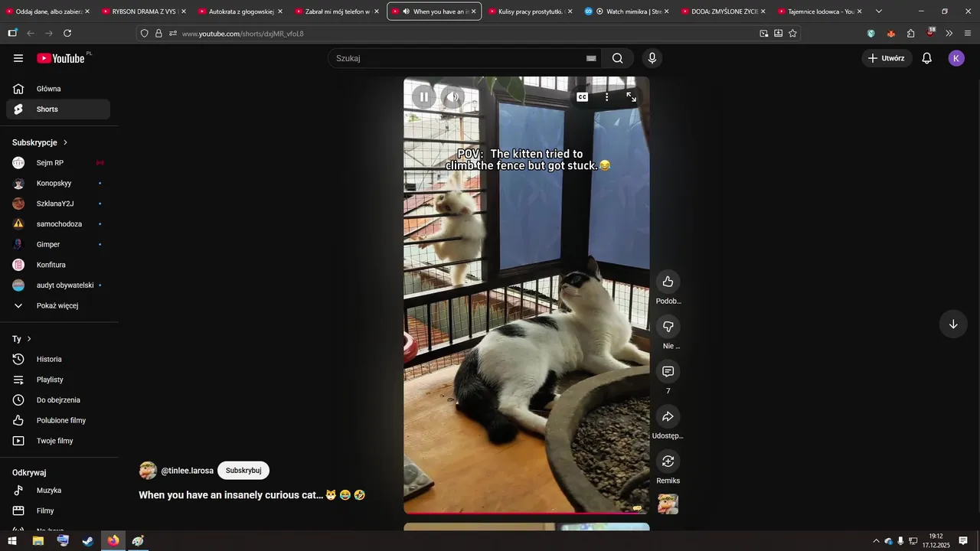This screenshot has width=980, height=551.
Task: Switch to the DODA: ZMYŚLONE ŻYCIE tab
Action: (724, 11)
